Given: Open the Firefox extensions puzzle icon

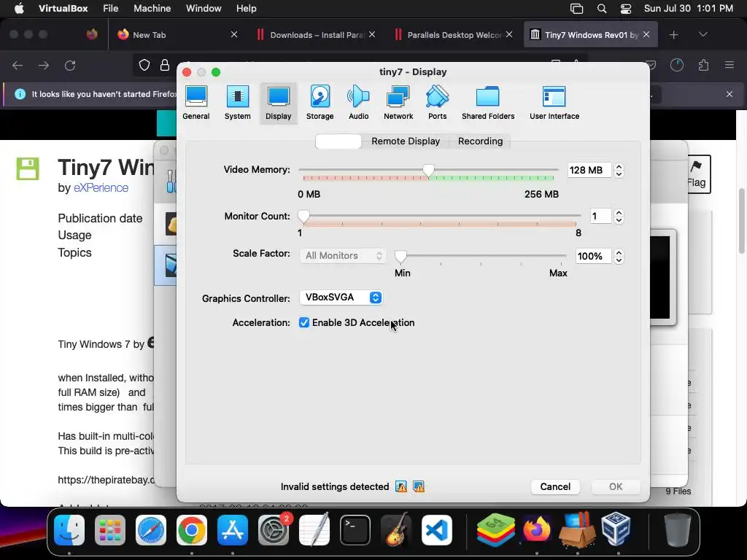Looking at the screenshot, I should click(x=703, y=65).
